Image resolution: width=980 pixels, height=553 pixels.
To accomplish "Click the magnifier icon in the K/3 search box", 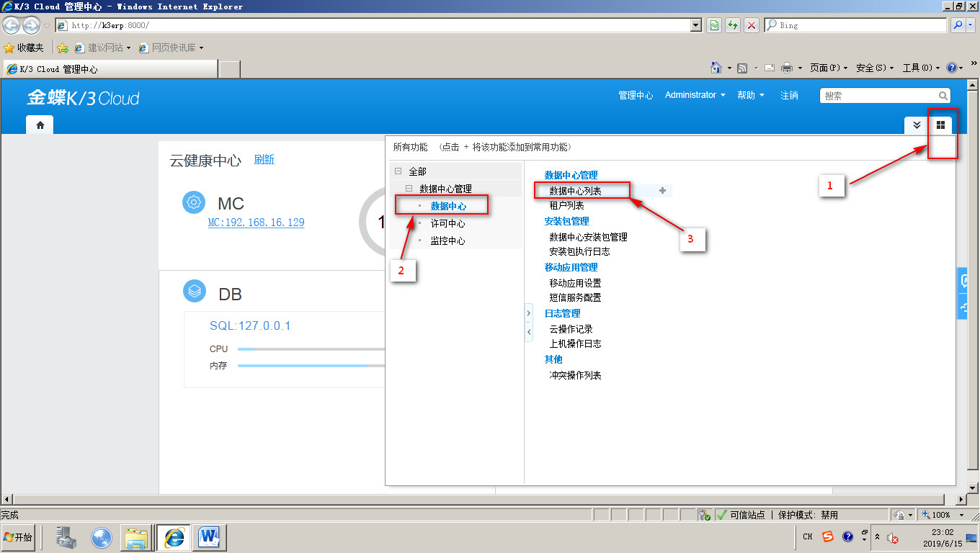I will [x=943, y=95].
